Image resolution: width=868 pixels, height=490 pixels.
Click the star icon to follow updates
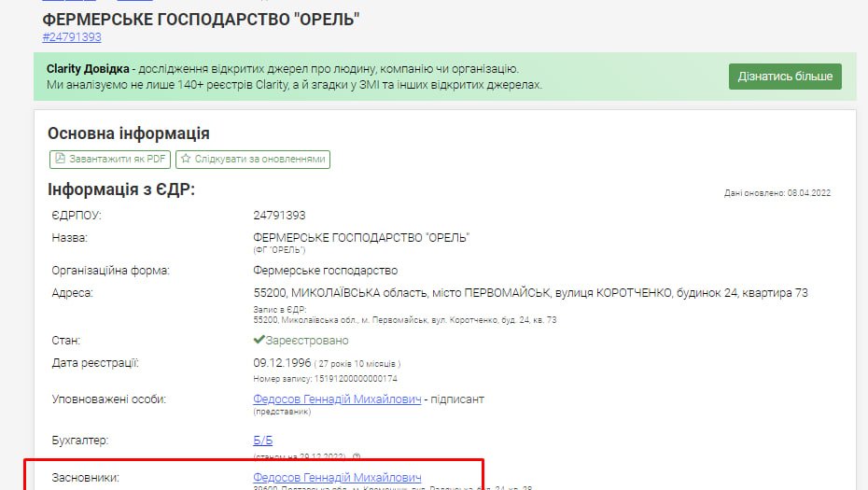tap(186, 160)
